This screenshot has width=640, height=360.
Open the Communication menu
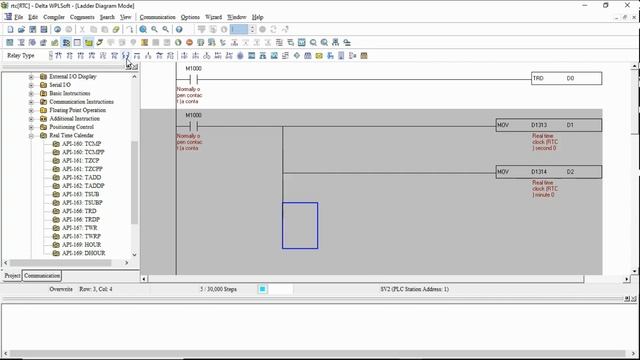(157, 17)
